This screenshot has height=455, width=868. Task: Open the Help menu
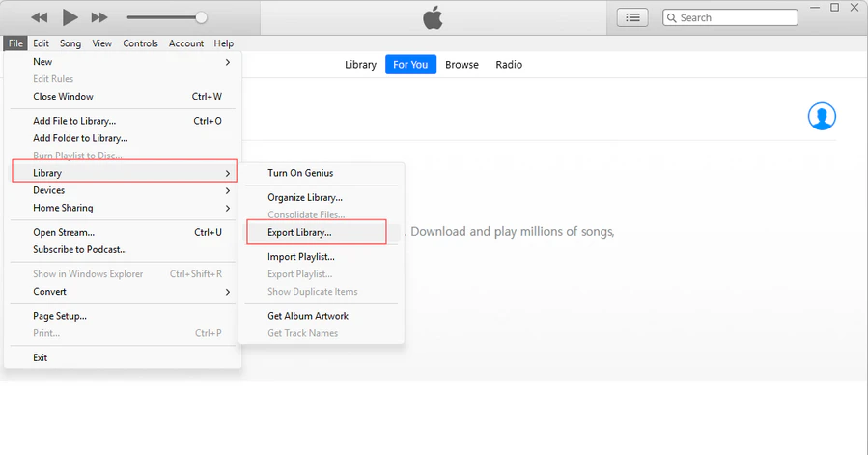pyautogui.click(x=224, y=43)
